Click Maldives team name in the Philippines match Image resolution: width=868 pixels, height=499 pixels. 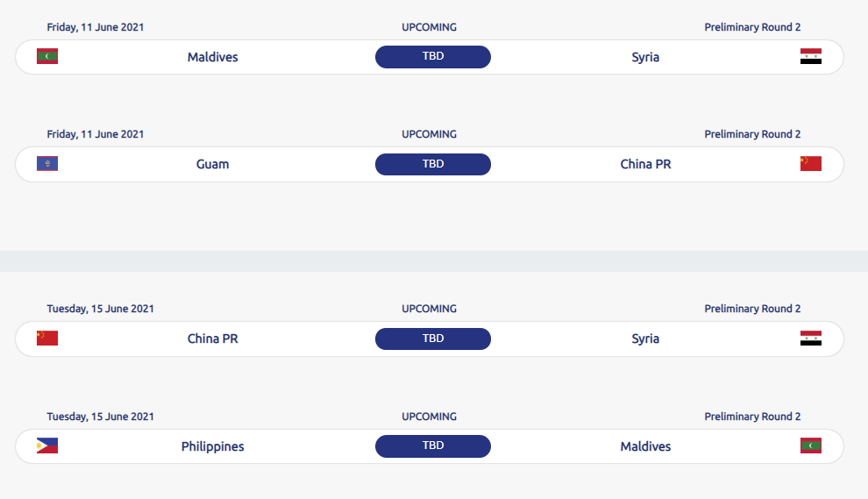645,446
